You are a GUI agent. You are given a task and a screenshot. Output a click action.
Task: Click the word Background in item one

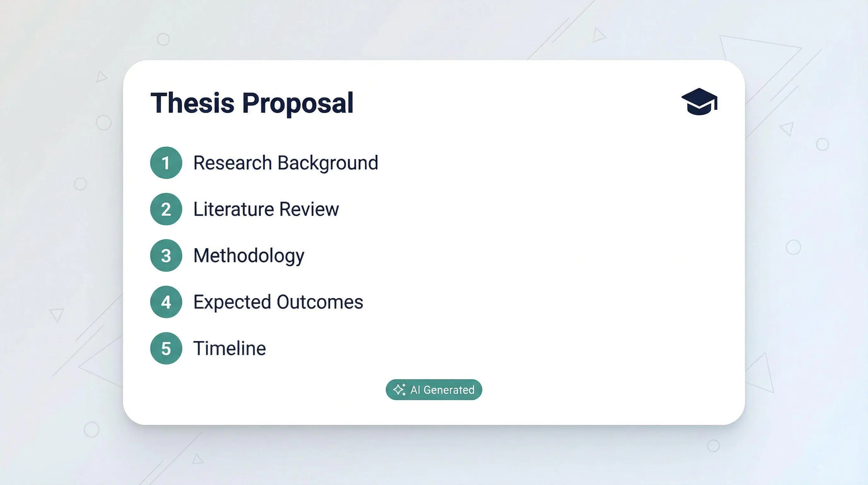(328, 163)
